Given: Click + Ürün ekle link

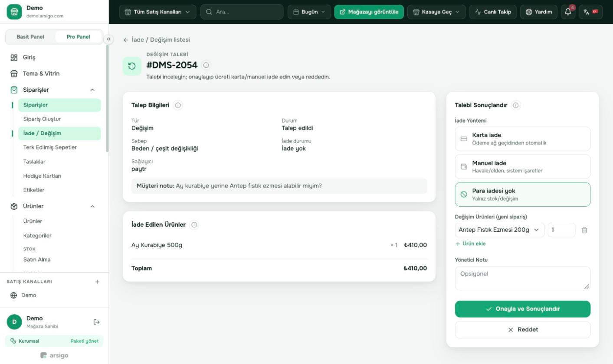Looking at the screenshot, I should click(x=471, y=244).
